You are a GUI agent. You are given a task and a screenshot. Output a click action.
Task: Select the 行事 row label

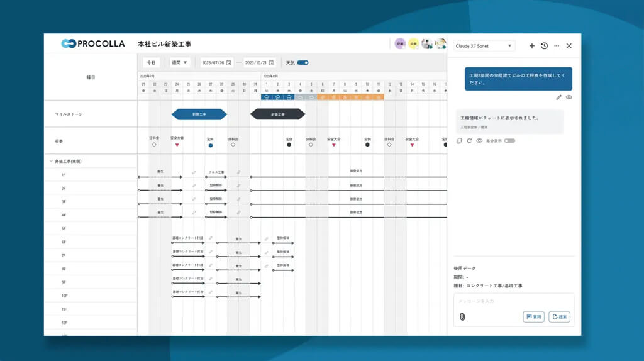59,142
